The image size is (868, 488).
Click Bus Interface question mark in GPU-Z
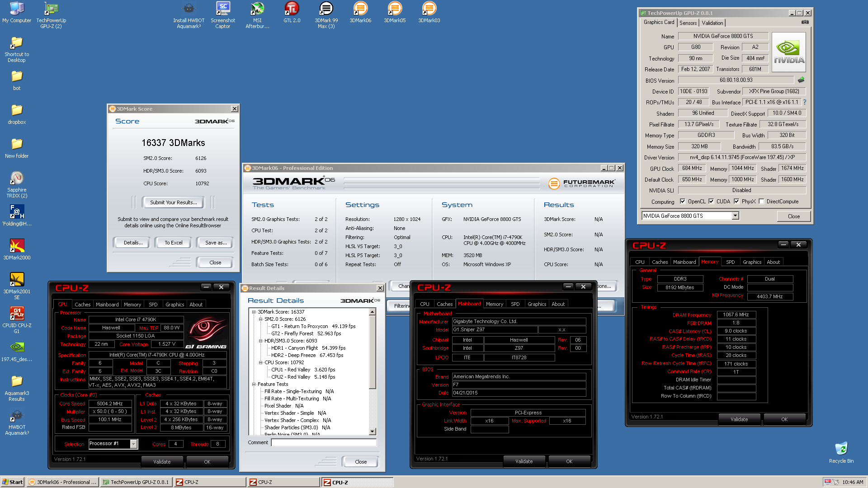[805, 102]
